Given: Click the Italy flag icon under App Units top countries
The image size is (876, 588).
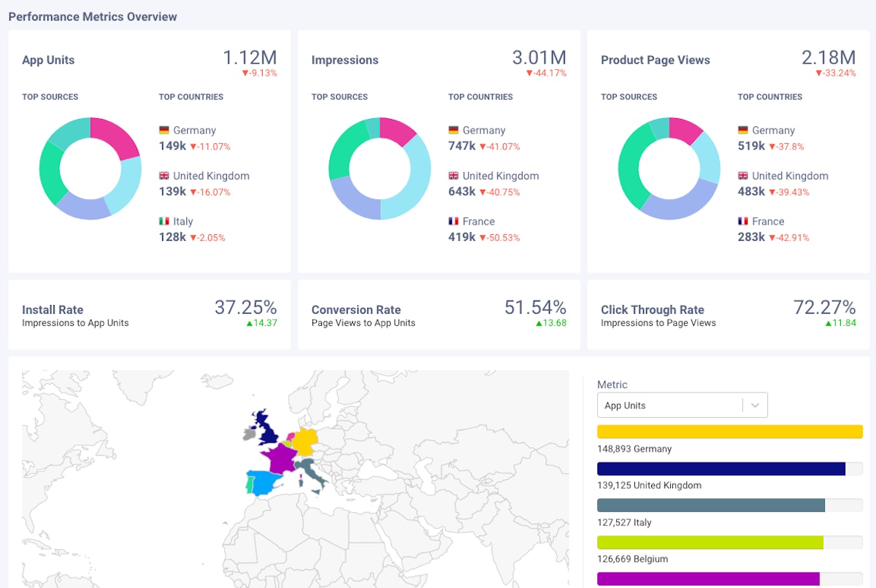Looking at the screenshot, I should click(164, 221).
